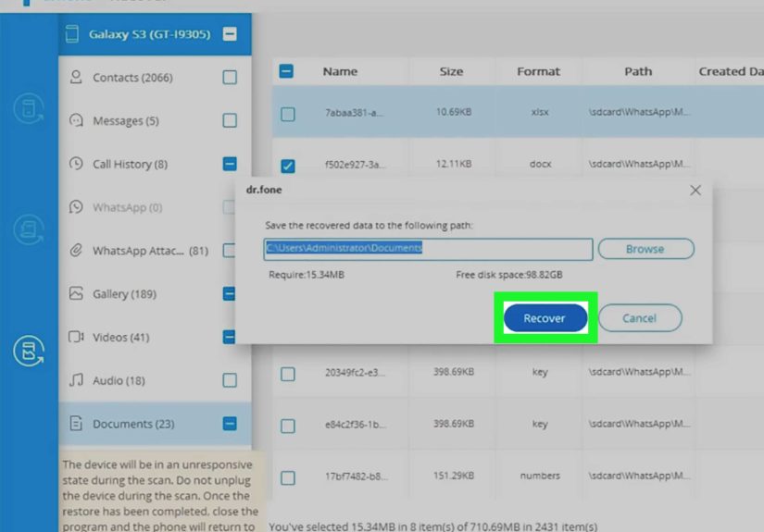Click the 10.69KB size cell
The image size is (764, 532).
454,112
